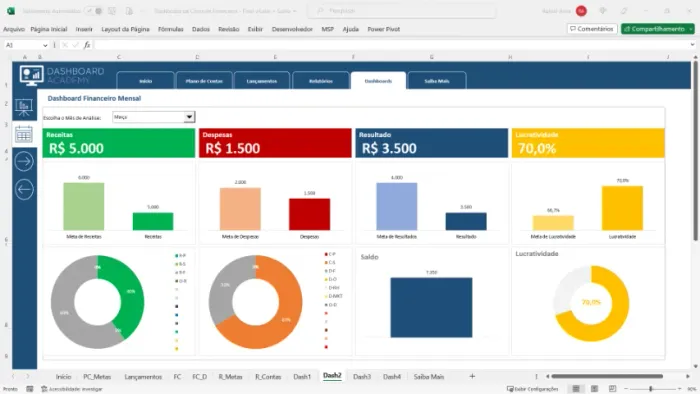Click the dark red Despesas bar
This screenshot has height=394, width=700.
(x=309, y=214)
